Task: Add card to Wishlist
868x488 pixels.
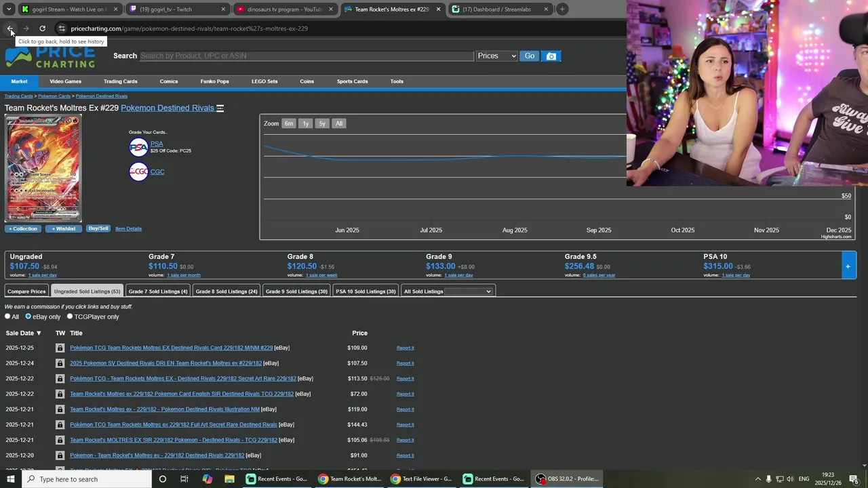Action: pyautogui.click(x=64, y=228)
